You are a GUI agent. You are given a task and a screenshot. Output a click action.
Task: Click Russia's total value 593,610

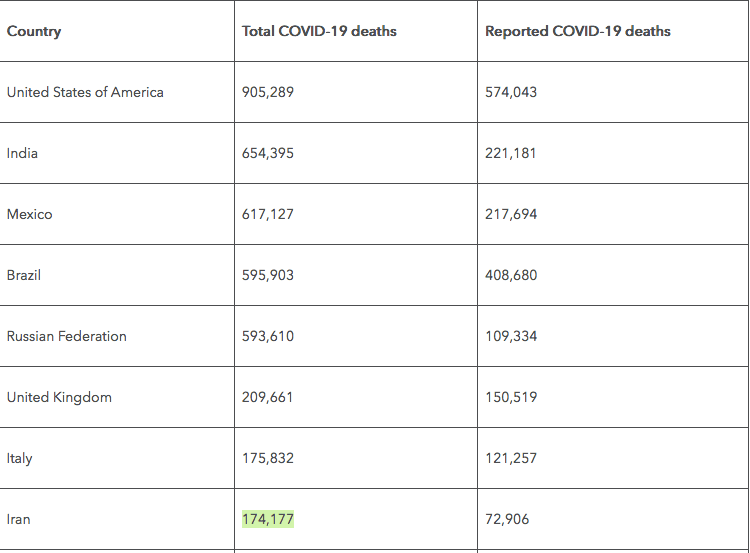pos(268,336)
